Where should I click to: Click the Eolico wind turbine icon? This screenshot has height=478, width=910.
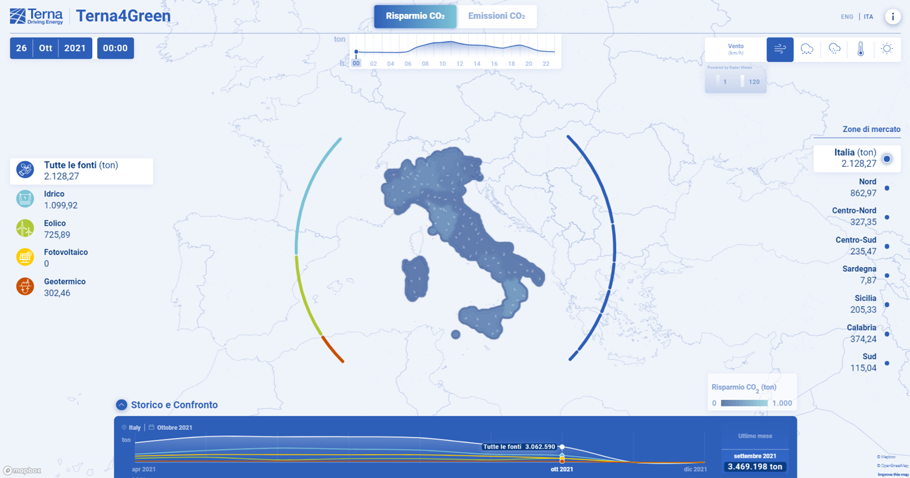coord(25,228)
